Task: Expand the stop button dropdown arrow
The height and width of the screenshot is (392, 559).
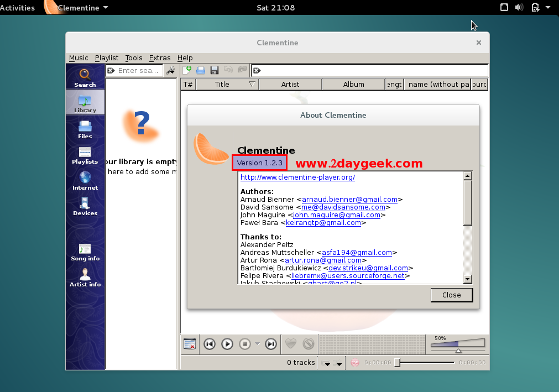Action: click(x=257, y=344)
